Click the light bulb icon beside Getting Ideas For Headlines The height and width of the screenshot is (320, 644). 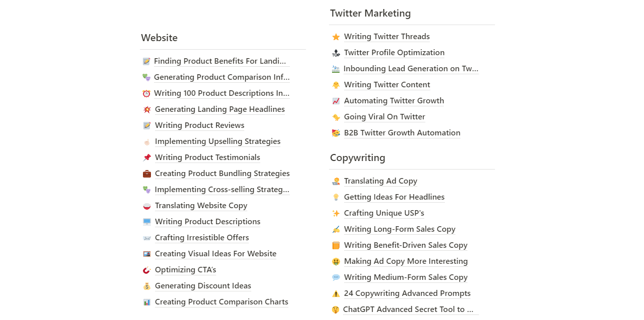tap(336, 197)
